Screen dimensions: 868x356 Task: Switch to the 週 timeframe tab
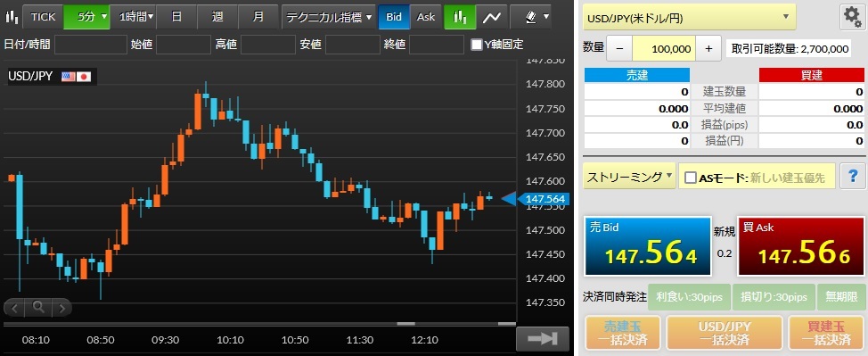coord(217,17)
